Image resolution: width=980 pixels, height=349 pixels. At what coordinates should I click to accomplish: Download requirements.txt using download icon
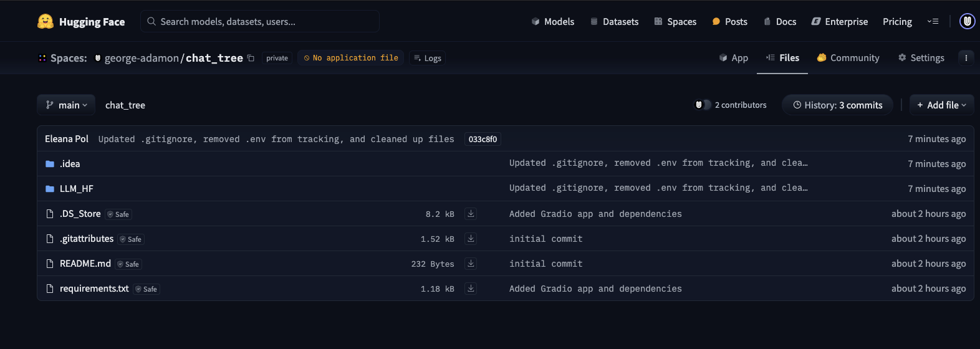(x=471, y=289)
